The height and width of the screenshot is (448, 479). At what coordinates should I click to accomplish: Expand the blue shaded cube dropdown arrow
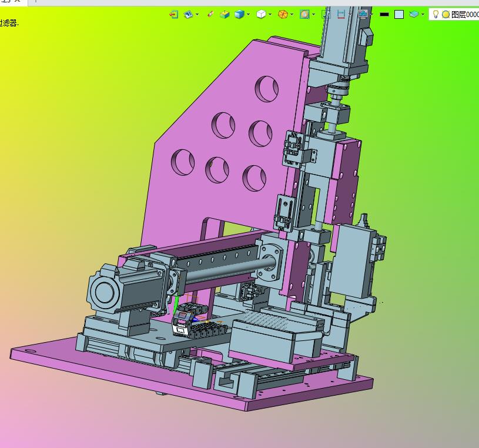coord(249,14)
